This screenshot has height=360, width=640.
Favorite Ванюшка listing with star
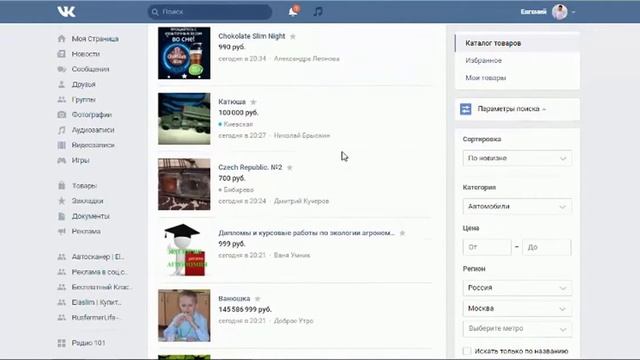(258, 299)
